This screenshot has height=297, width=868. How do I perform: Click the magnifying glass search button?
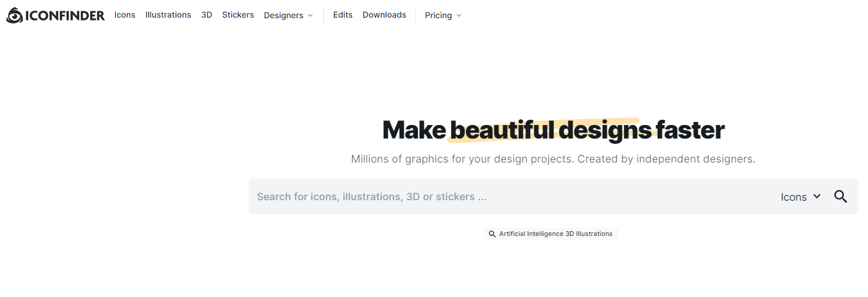coord(840,197)
